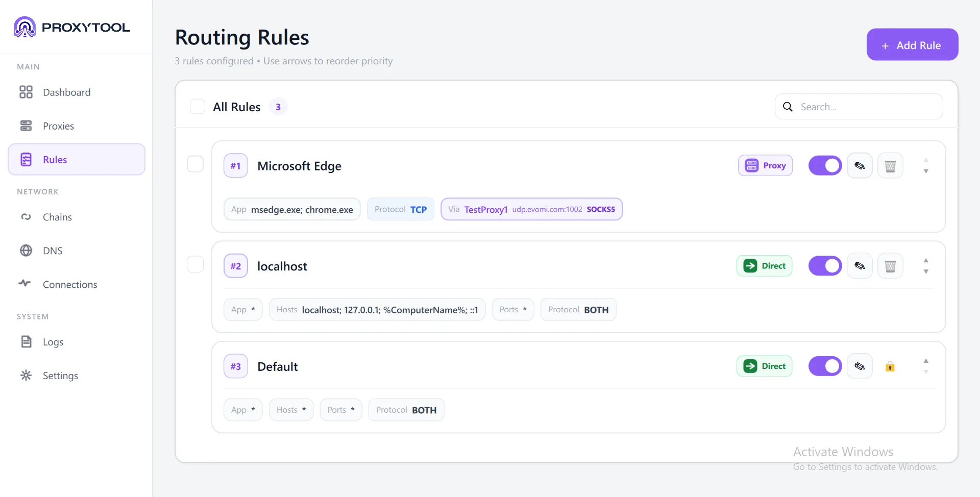
Task: Delete the localhost rule
Action: click(890, 266)
